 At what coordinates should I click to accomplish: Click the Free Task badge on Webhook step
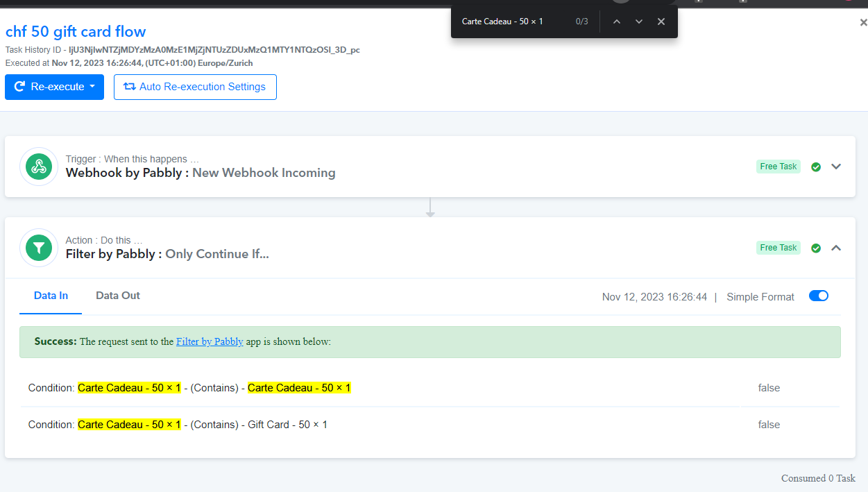[778, 167]
